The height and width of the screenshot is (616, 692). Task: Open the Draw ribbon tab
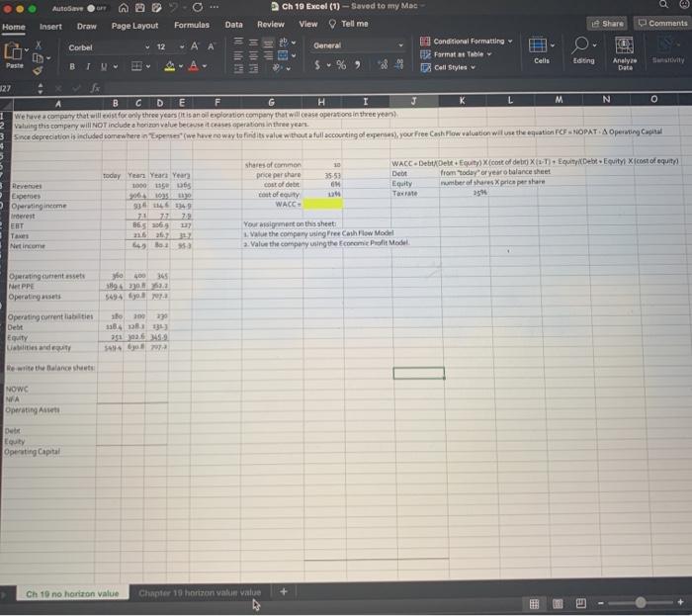(87, 26)
